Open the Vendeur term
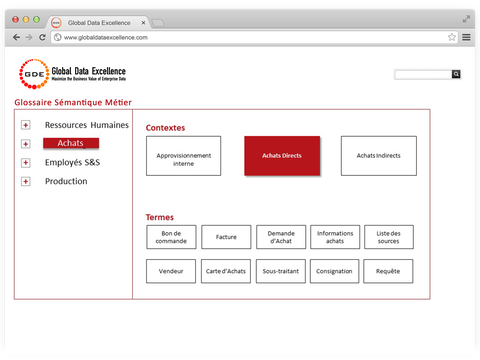 [171, 271]
